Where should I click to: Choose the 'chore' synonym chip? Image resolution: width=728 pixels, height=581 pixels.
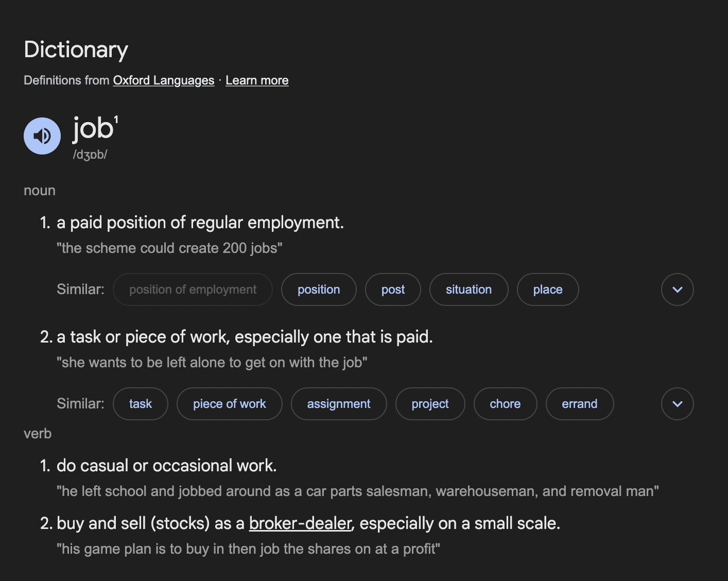505,404
